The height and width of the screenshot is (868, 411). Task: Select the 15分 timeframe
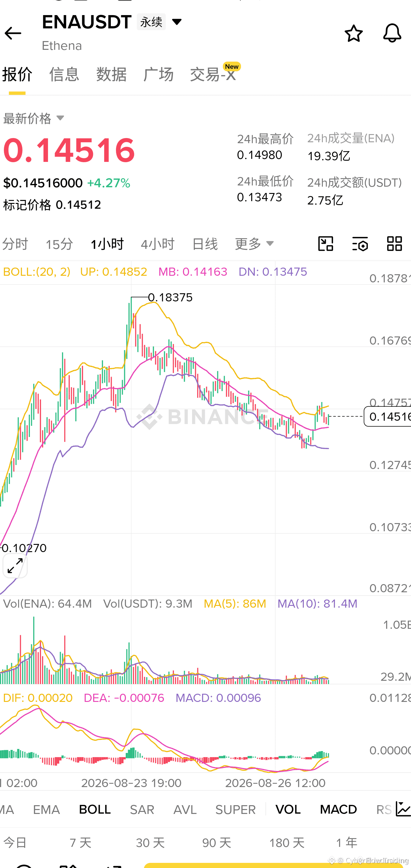click(x=59, y=244)
